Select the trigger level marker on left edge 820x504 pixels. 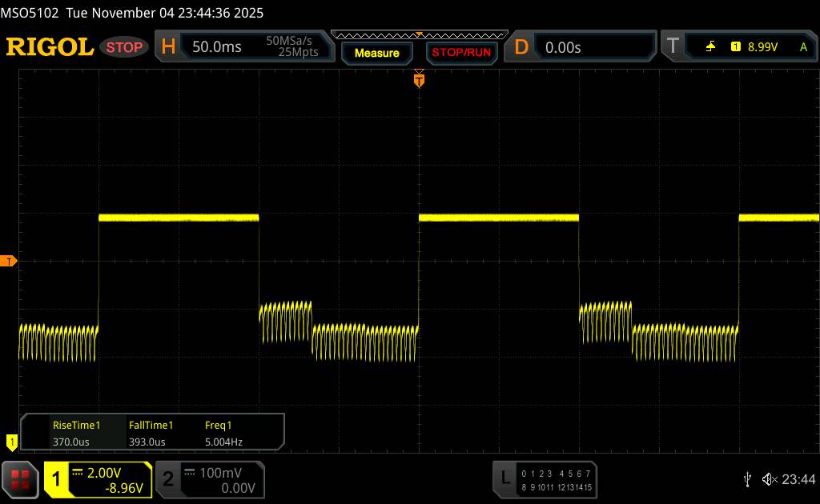point(10,262)
